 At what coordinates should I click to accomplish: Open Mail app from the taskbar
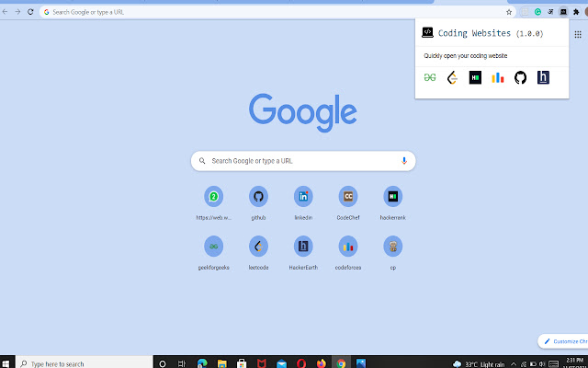[x=282, y=363]
